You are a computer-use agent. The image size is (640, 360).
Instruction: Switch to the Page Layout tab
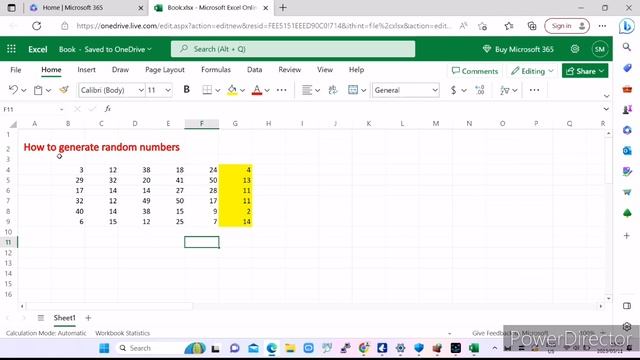pos(165,70)
